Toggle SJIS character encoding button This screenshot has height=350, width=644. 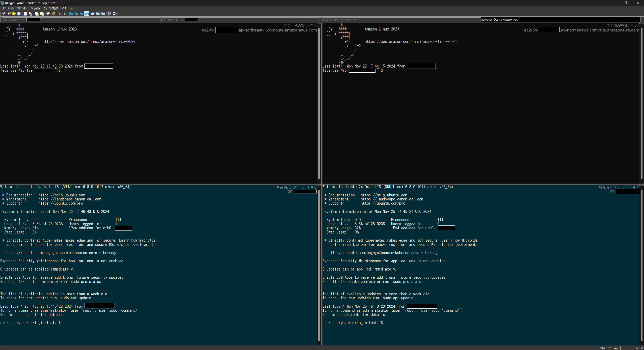(x=76, y=14)
